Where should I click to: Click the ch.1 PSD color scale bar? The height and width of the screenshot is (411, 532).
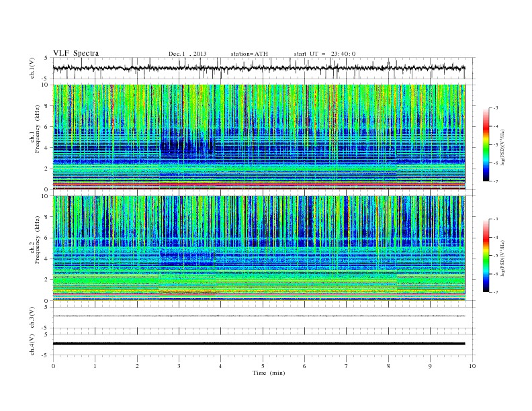[486, 144]
